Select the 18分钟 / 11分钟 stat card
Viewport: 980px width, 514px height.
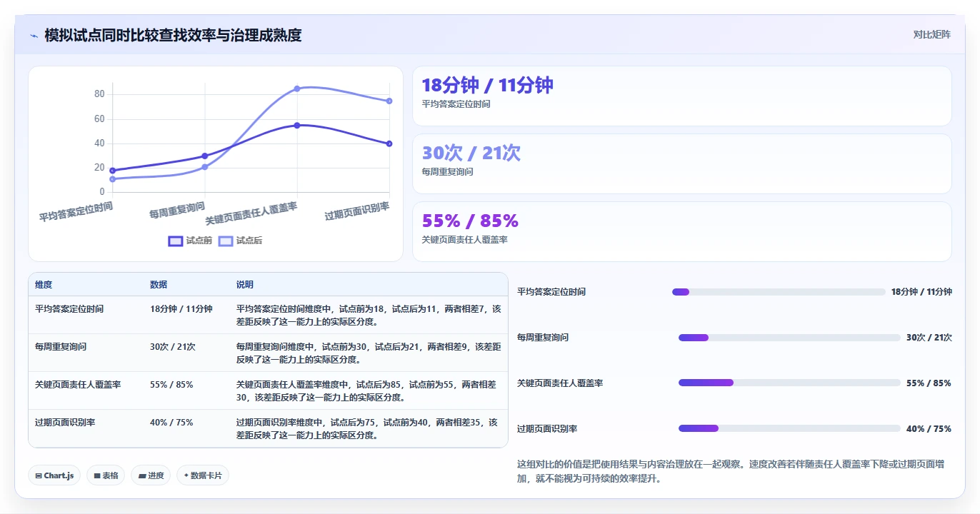tap(682, 96)
